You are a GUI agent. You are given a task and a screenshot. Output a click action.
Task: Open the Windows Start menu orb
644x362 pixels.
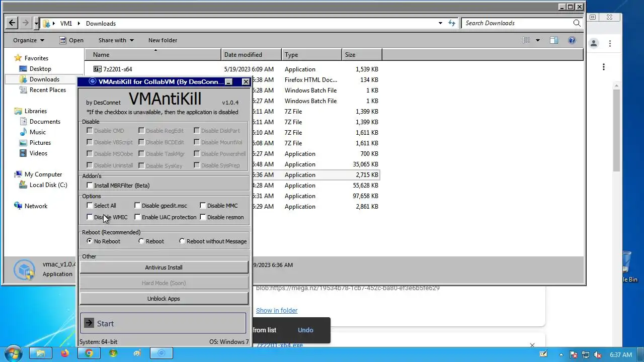13,353
